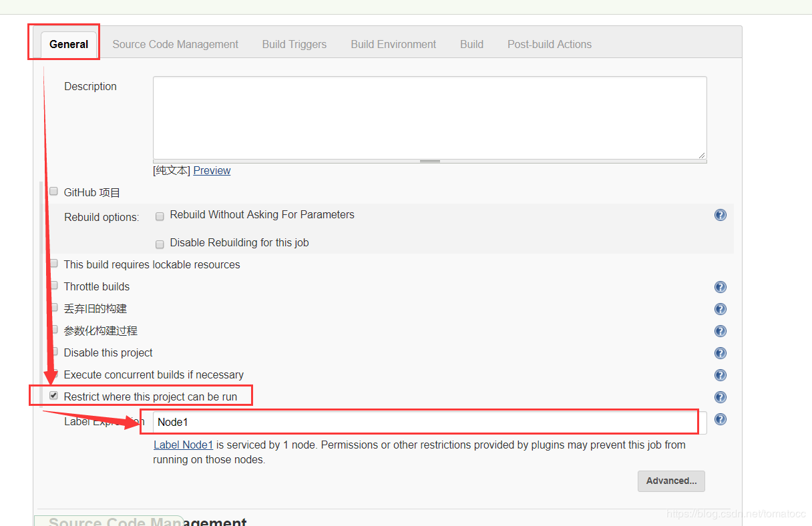Switch to Source Code Management tab
The image size is (812, 526).
pyautogui.click(x=175, y=44)
